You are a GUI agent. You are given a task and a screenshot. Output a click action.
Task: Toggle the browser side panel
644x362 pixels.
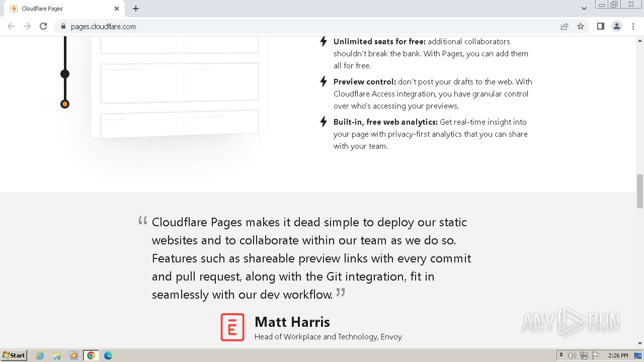pyautogui.click(x=600, y=26)
